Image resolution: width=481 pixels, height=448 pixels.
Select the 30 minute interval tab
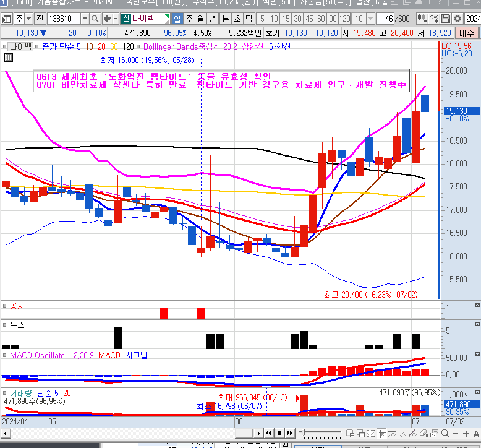pos(298,19)
